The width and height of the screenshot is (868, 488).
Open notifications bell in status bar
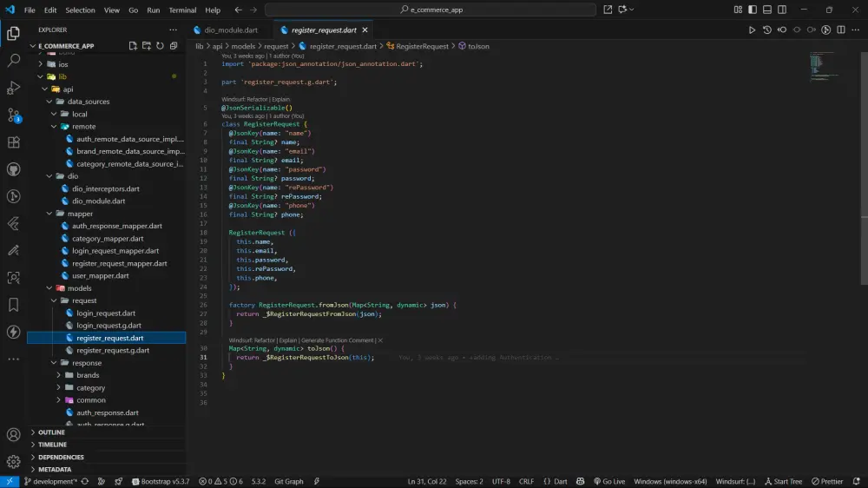click(x=857, y=481)
